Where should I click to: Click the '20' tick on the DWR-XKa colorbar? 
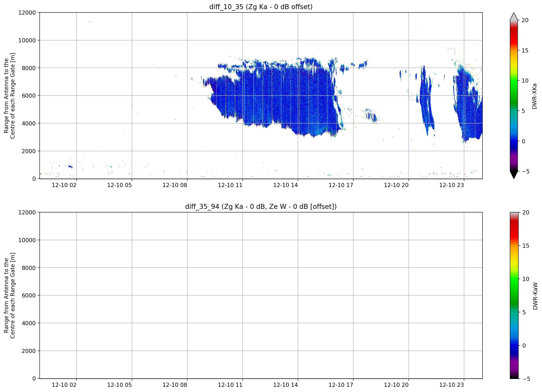525,20
